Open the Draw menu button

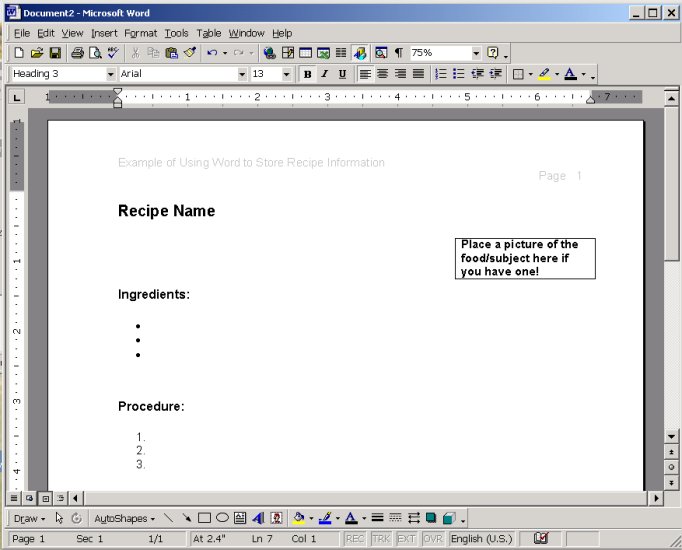click(x=28, y=518)
